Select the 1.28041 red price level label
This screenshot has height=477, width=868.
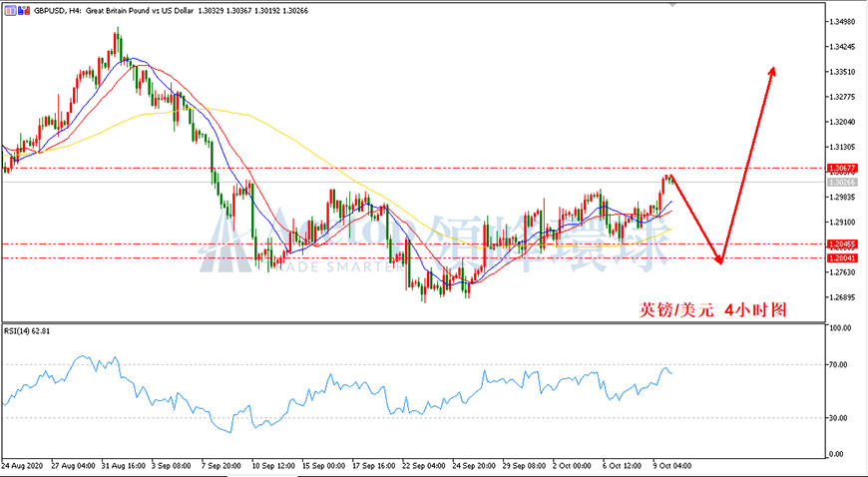(842, 258)
